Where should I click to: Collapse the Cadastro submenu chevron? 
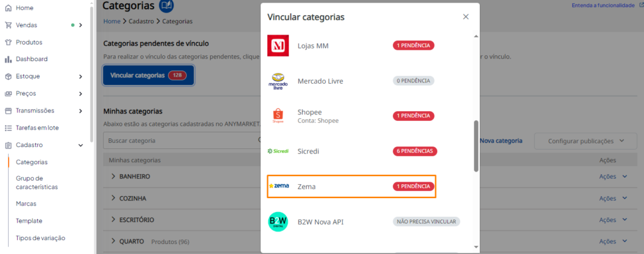pyautogui.click(x=80, y=145)
